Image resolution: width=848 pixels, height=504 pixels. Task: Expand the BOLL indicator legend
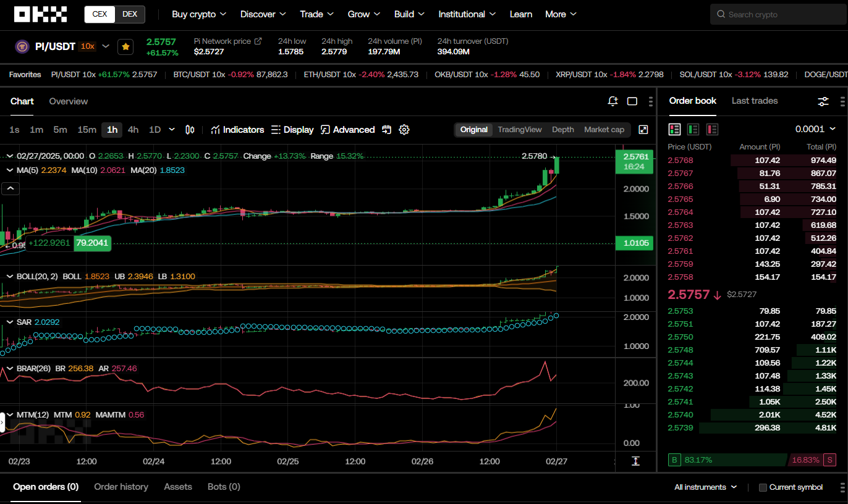tap(10, 276)
